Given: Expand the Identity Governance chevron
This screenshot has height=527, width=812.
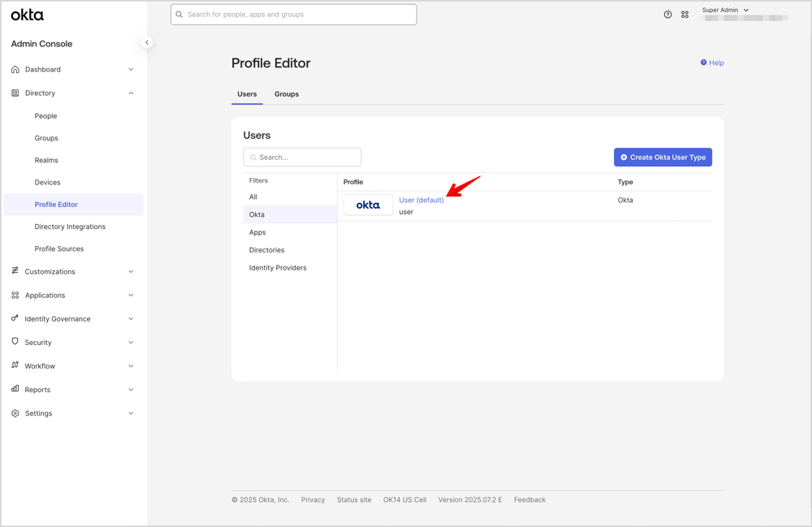Looking at the screenshot, I should tap(131, 319).
